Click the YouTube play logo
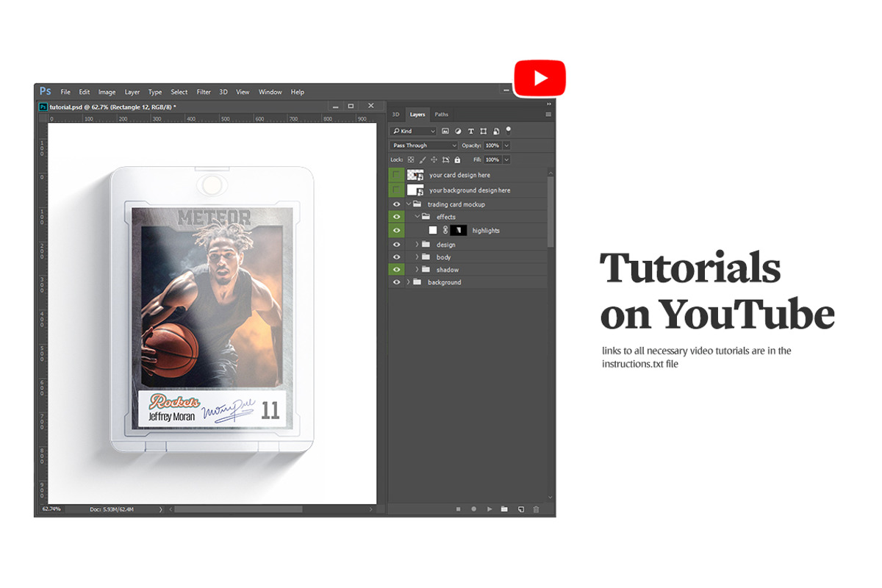The width and height of the screenshot is (882, 588). (539, 79)
